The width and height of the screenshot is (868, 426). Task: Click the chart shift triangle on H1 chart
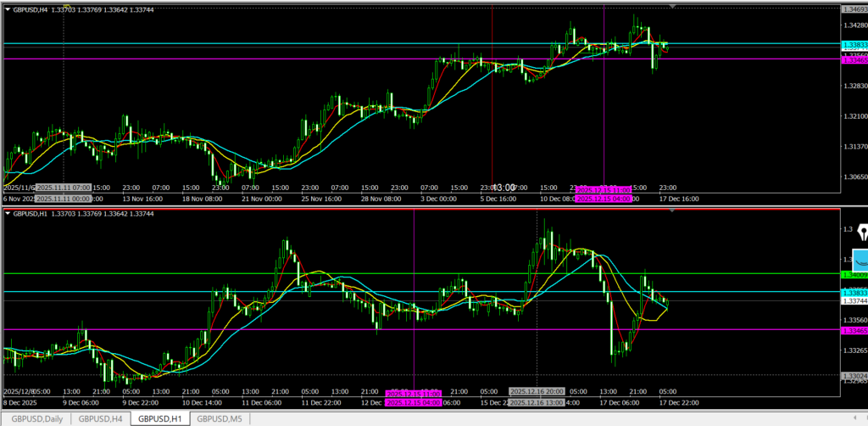[x=672, y=210]
